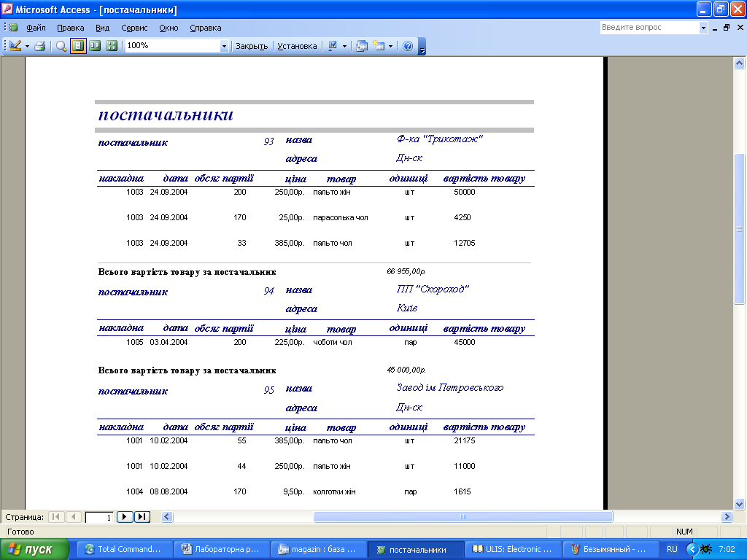Viewport: 747px width, 560px height.
Task: Open the Правка menu
Action: click(71, 28)
